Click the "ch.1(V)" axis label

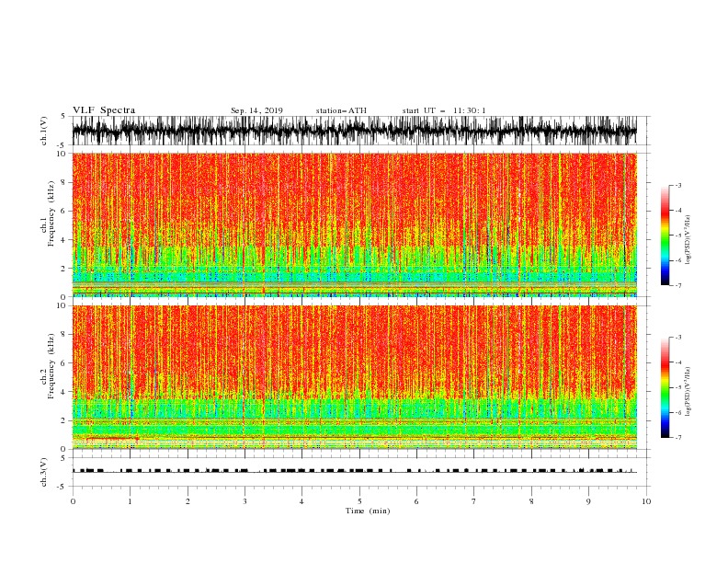point(44,131)
